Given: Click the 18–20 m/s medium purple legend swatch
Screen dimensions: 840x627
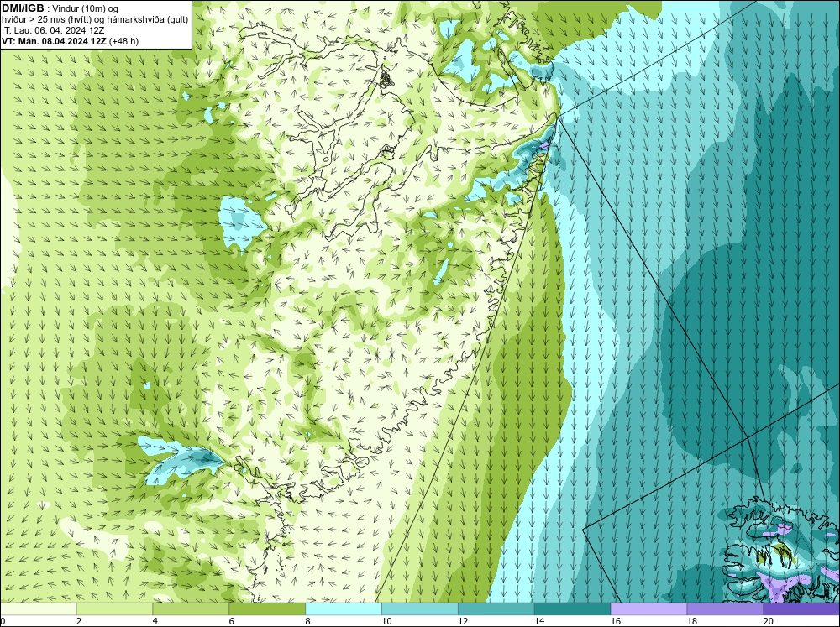Looking at the screenshot, I should [x=726, y=609].
